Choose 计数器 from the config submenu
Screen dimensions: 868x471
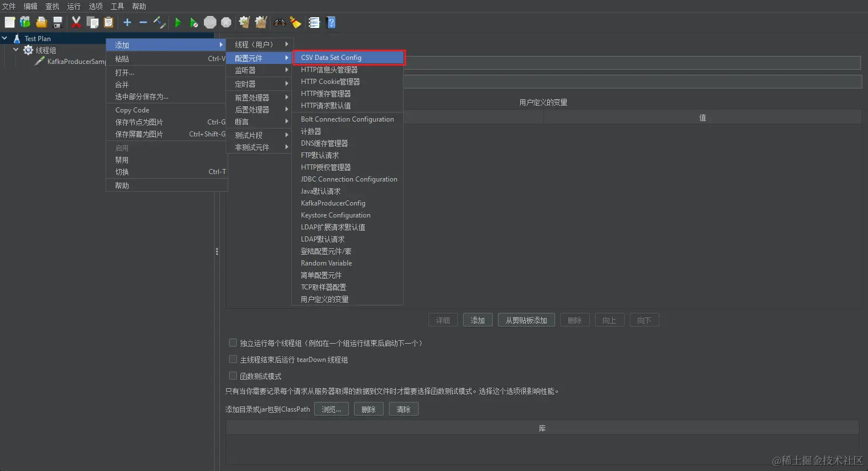point(347,131)
